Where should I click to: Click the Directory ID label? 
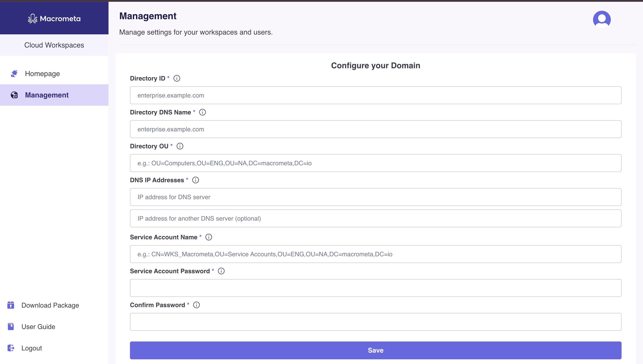point(148,78)
